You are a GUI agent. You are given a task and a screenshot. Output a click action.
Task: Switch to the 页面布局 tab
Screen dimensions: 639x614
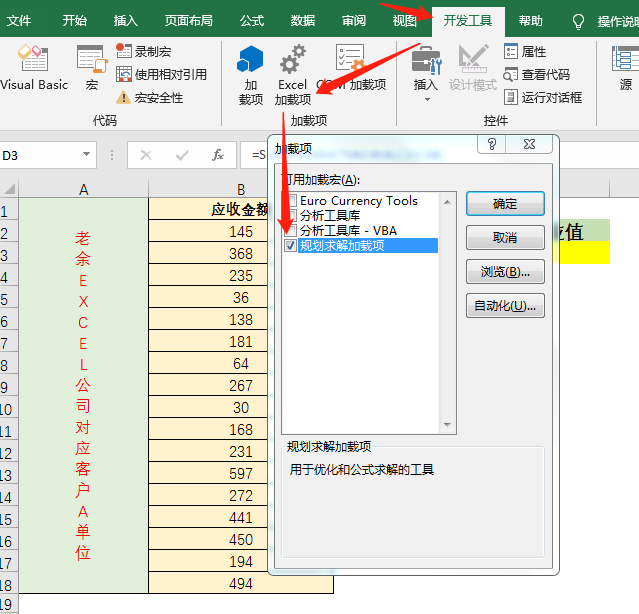coord(188,20)
